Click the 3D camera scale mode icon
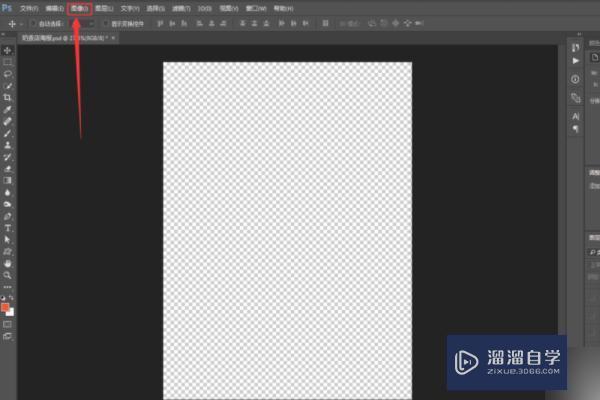Image resolution: width=600 pixels, height=400 pixels. [419, 23]
